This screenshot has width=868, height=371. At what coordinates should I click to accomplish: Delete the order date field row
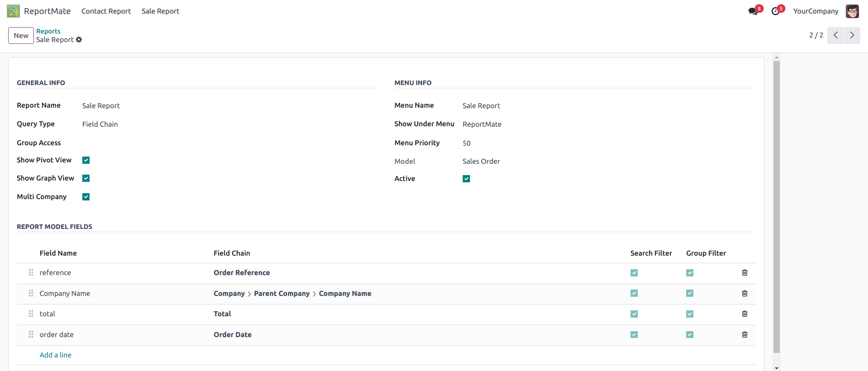[745, 335]
